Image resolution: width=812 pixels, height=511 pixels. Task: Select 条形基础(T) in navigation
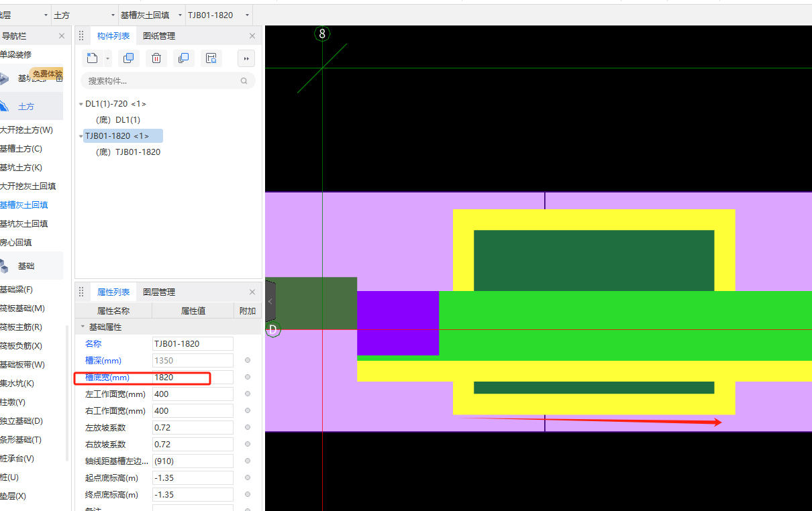click(x=20, y=440)
